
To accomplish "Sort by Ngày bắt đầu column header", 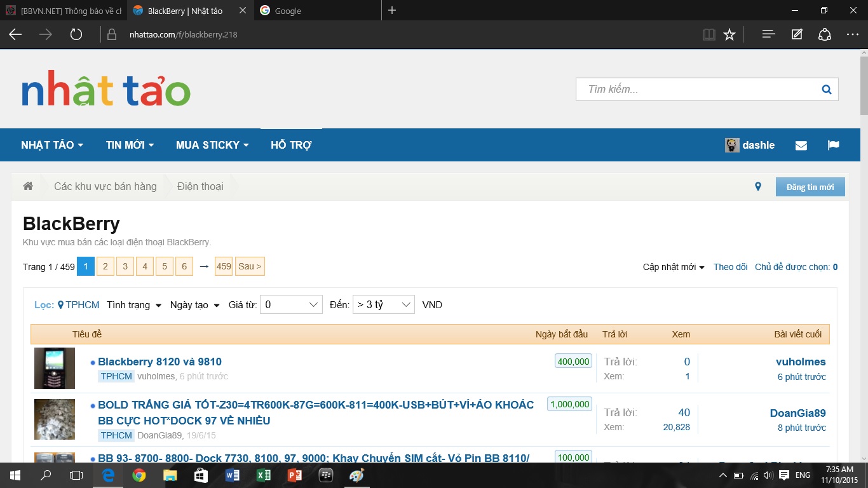I will click(562, 334).
